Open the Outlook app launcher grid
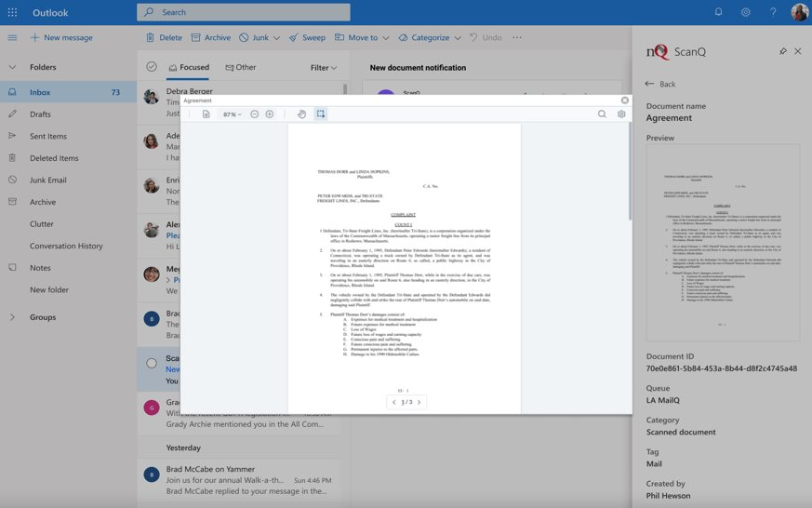 coord(12,12)
